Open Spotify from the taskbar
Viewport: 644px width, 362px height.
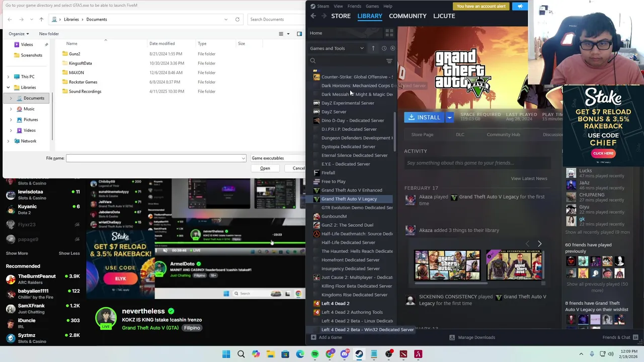(315, 354)
